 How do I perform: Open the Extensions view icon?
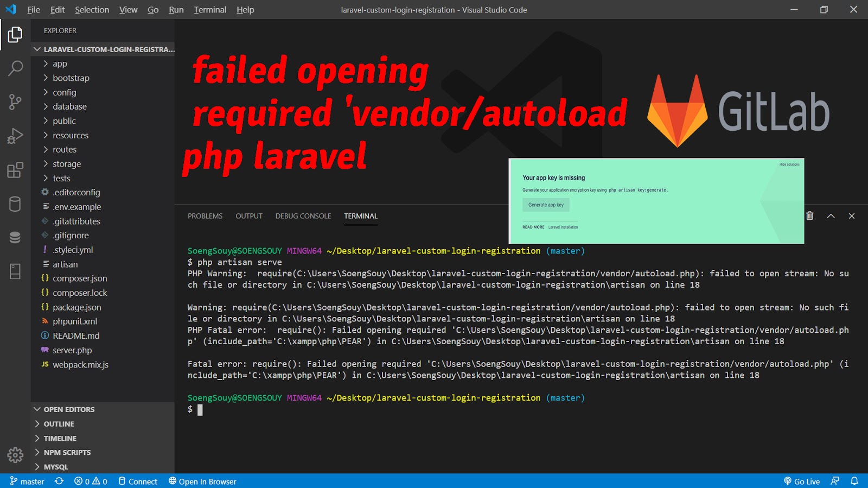[15, 170]
